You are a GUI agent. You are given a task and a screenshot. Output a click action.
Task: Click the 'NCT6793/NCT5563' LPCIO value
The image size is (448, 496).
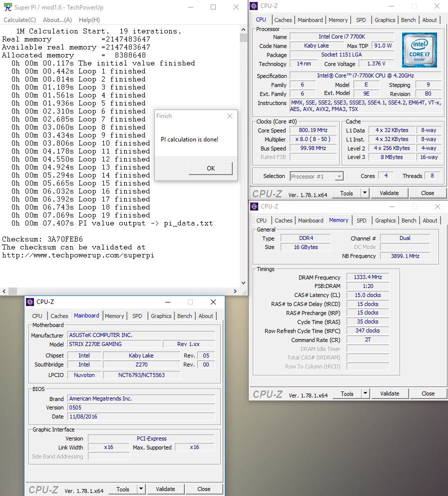[x=141, y=375]
